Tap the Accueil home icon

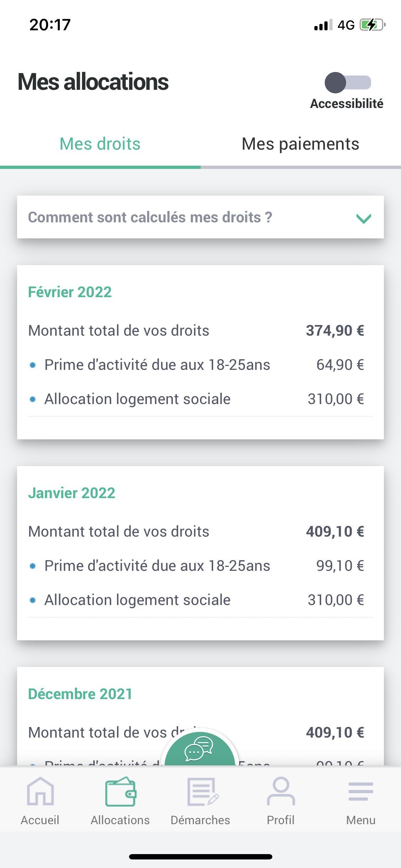pos(40,791)
